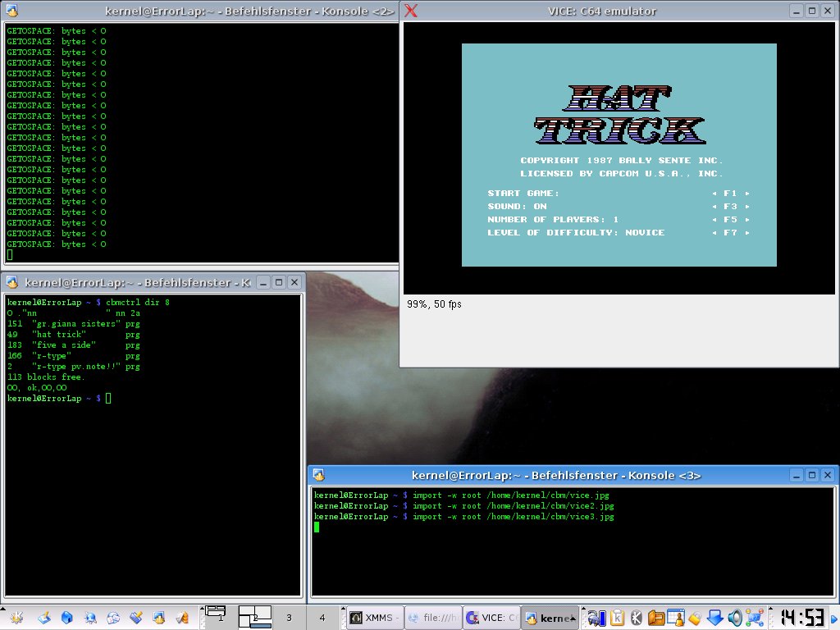The height and width of the screenshot is (630, 840).
Task: Open the KDE K menu launcher
Action: click(x=16, y=618)
